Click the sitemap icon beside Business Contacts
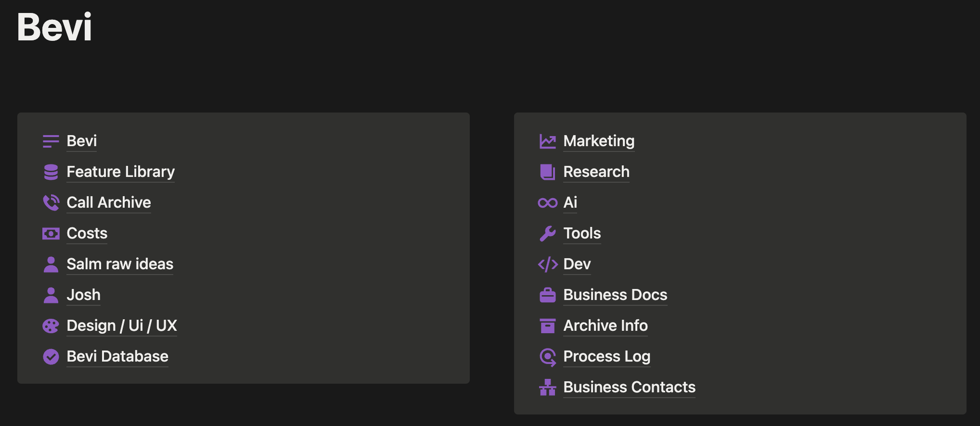Viewport: 980px width, 426px height. (547, 388)
